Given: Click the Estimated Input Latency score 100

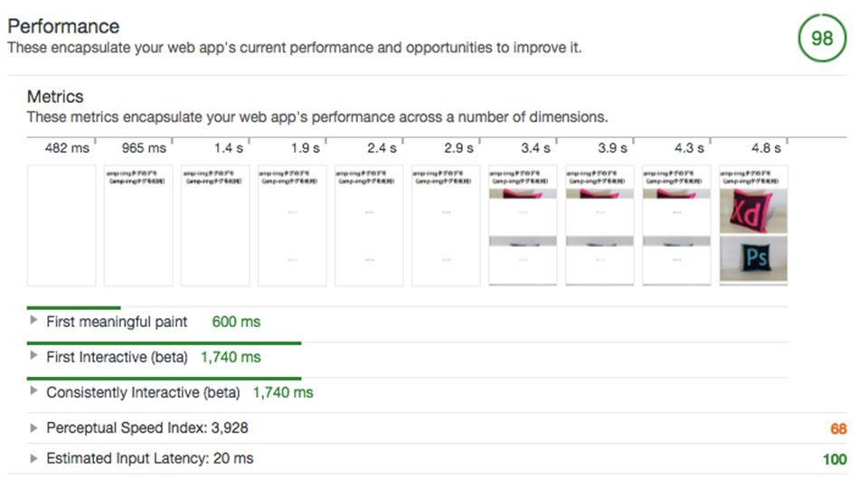Looking at the screenshot, I should pyautogui.click(x=834, y=459).
